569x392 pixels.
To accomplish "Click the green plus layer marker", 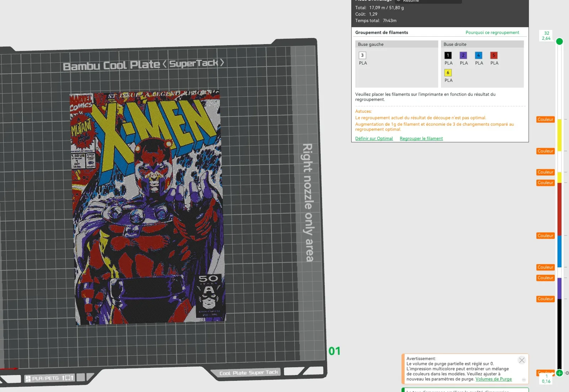I will 559,373.
